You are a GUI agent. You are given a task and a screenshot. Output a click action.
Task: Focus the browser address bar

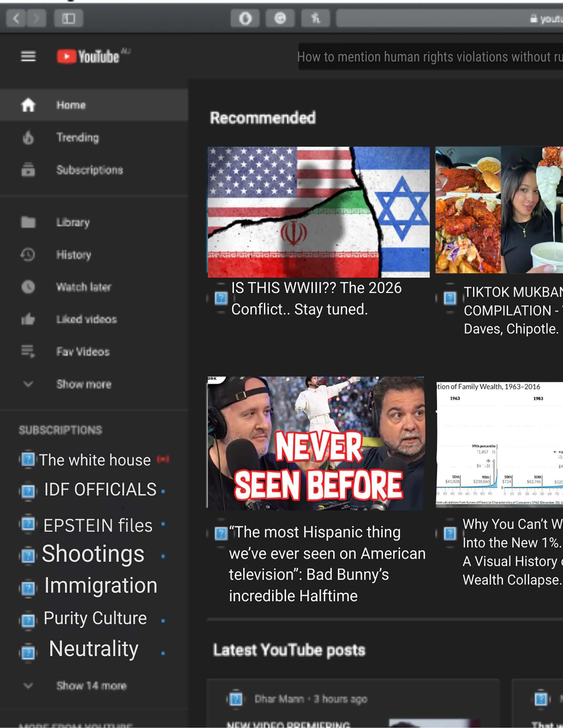tap(450, 18)
